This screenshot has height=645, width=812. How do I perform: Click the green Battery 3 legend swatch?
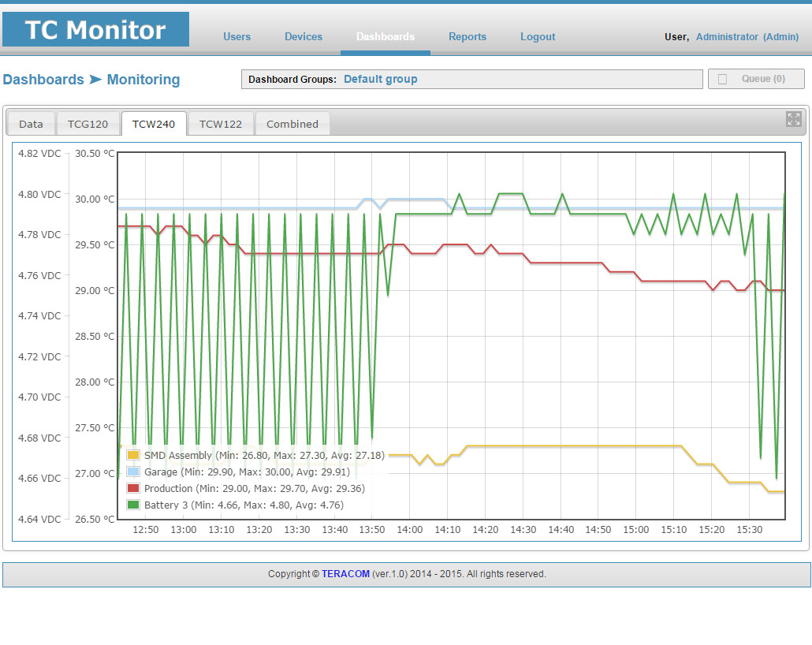133,505
